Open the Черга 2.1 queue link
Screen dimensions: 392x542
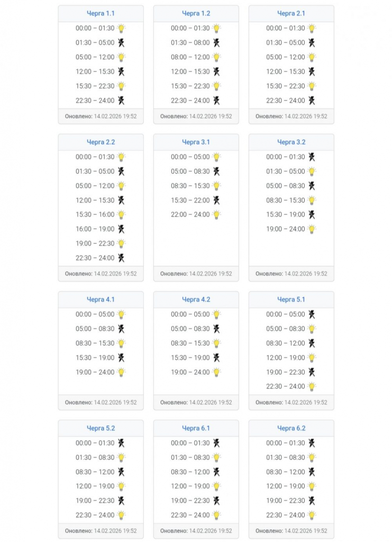291,13
